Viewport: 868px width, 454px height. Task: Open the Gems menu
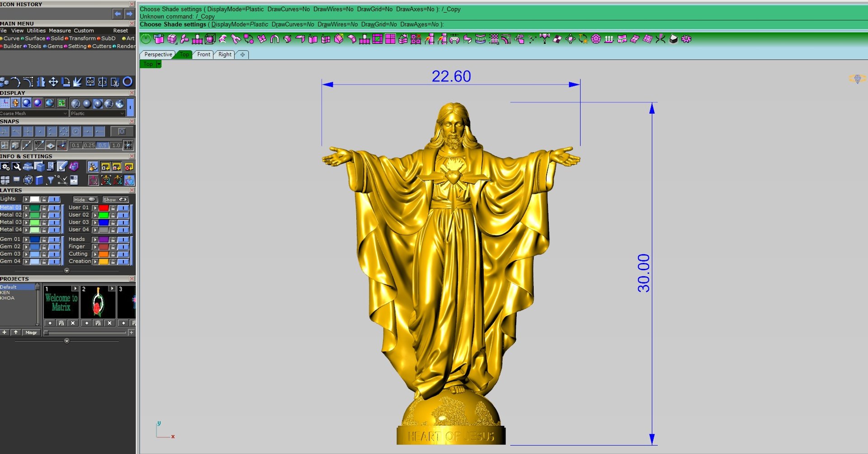pos(55,46)
